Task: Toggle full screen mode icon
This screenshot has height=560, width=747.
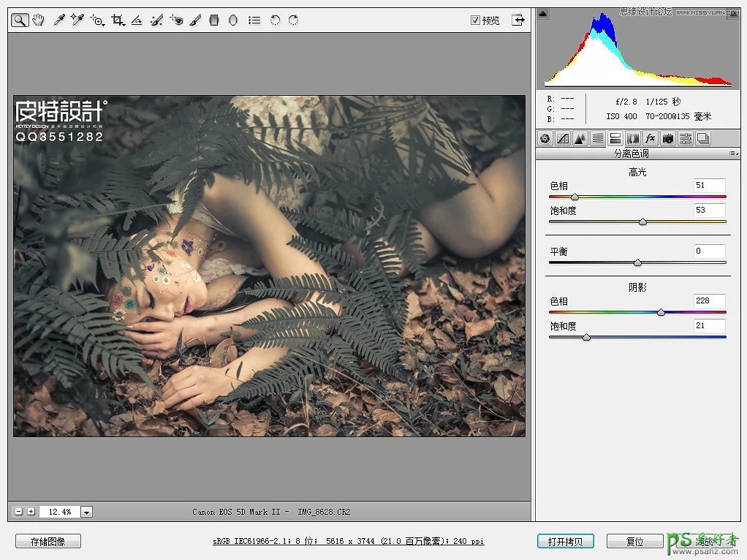Action: click(518, 20)
